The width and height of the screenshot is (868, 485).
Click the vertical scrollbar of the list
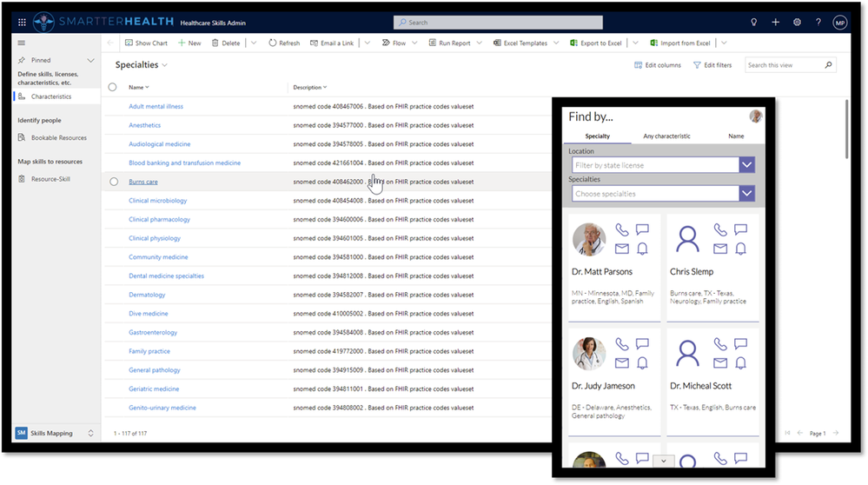[846, 129]
